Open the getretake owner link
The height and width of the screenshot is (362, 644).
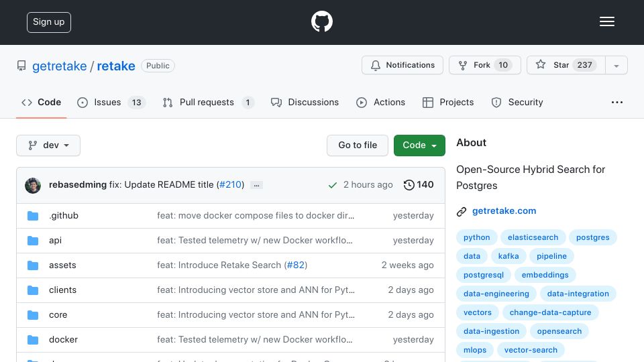60,66
